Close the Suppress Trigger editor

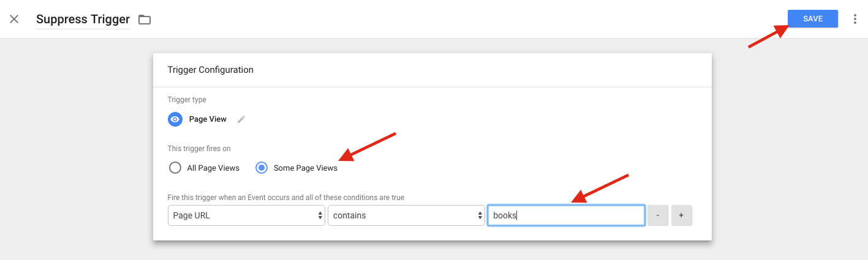pyautogui.click(x=14, y=19)
